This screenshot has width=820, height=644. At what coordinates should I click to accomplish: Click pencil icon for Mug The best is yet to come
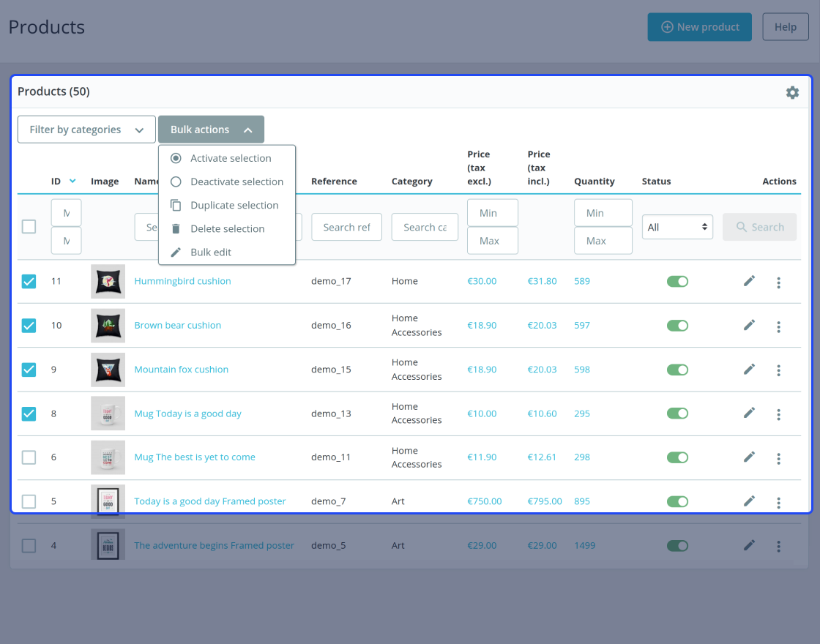coord(749,457)
